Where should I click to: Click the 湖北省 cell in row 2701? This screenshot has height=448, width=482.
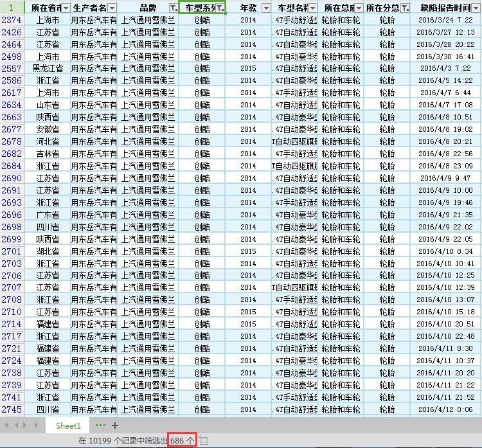click(x=48, y=251)
